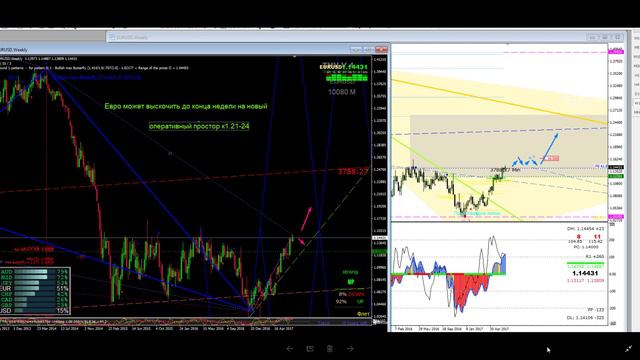This screenshot has width=640, height=360.
Task: Select the EUR 51% strength row
Action: 34,289
